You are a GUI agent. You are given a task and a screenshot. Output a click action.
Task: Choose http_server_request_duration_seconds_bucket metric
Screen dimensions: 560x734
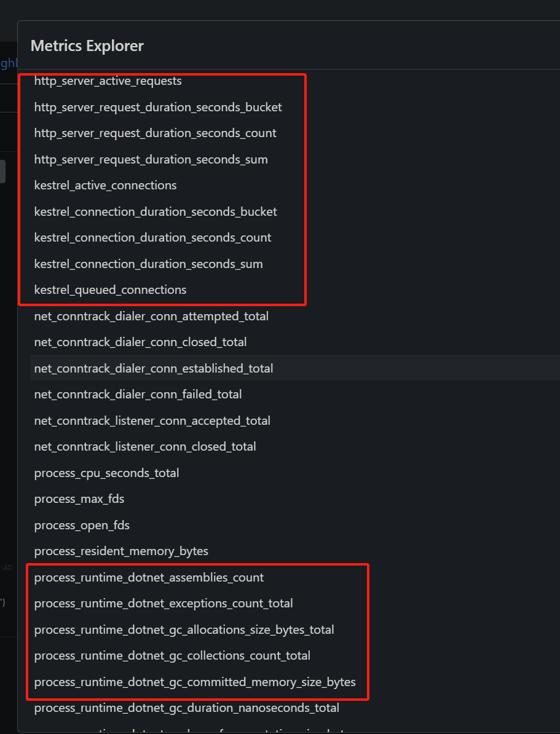[158, 107]
